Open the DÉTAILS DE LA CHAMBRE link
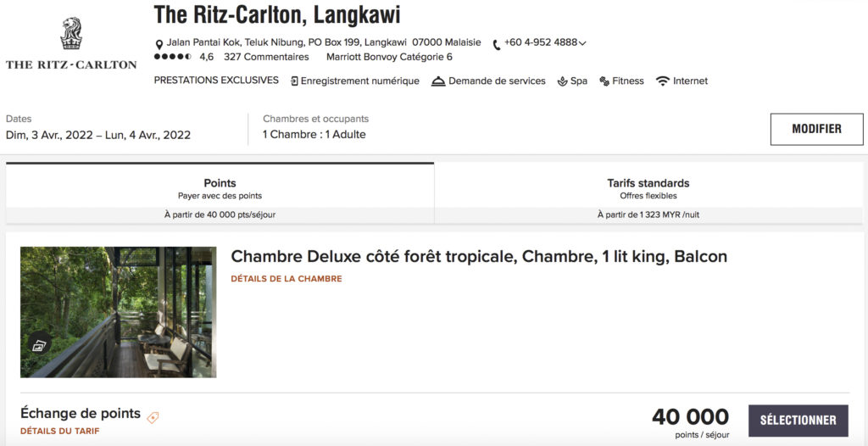Screen dimensions: 868x446 [x=287, y=279]
